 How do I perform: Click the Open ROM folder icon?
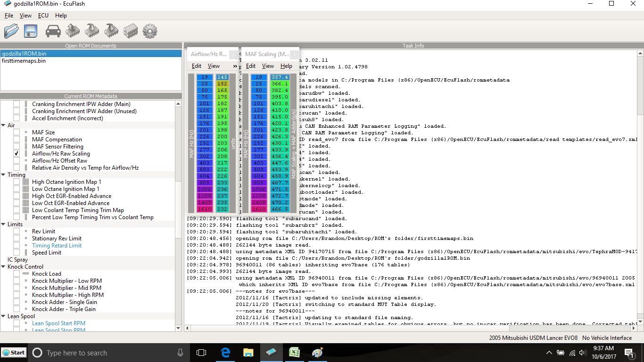(11, 31)
